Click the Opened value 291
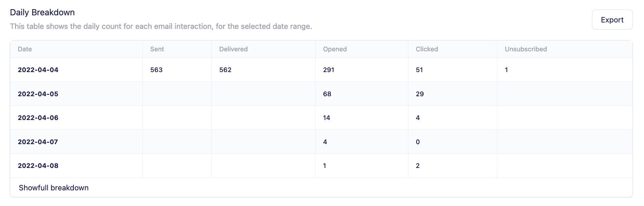Viewport: 644px width, 206px height. coord(328,70)
